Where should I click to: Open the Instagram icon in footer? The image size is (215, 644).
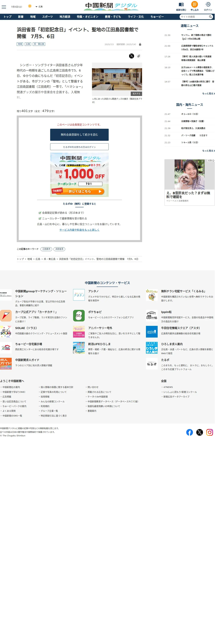(x=209, y=432)
